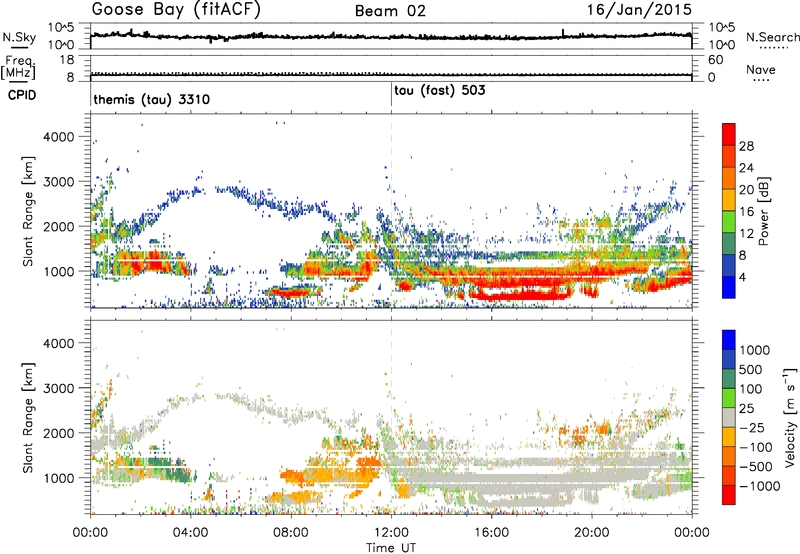
Task: Click the 'Velocity [m s-1]' colorbar label
Action: point(790,417)
